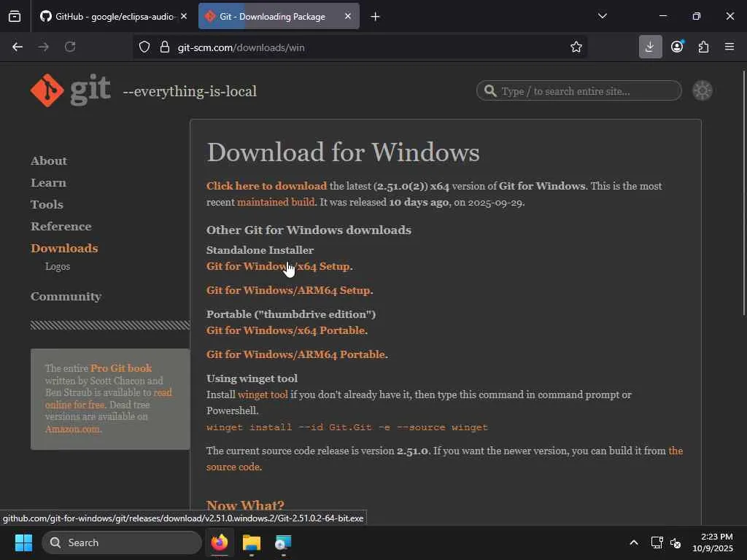Open Downloads in the sidebar
This screenshot has width=747, height=560.
[64, 249]
